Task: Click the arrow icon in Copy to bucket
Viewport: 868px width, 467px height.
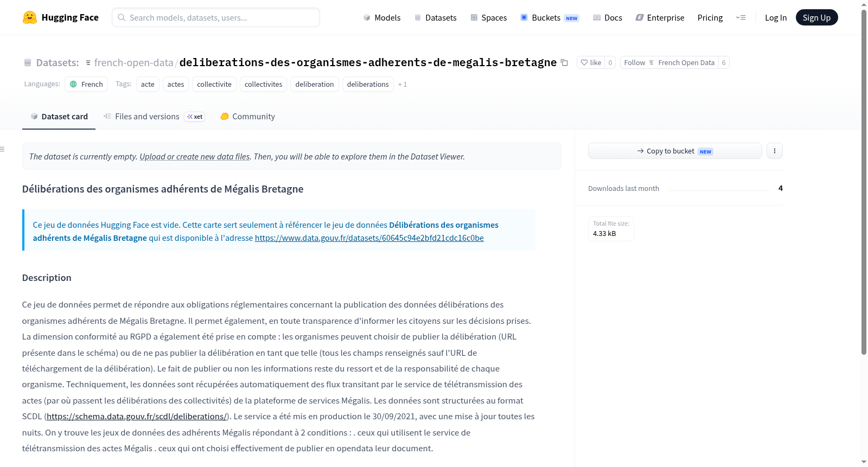Action: (x=641, y=151)
